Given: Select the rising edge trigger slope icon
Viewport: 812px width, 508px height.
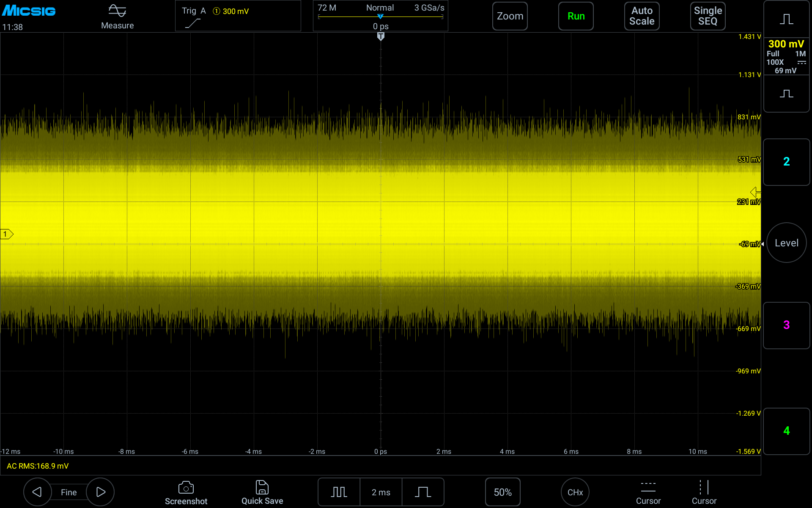Looking at the screenshot, I should (192, 24).
